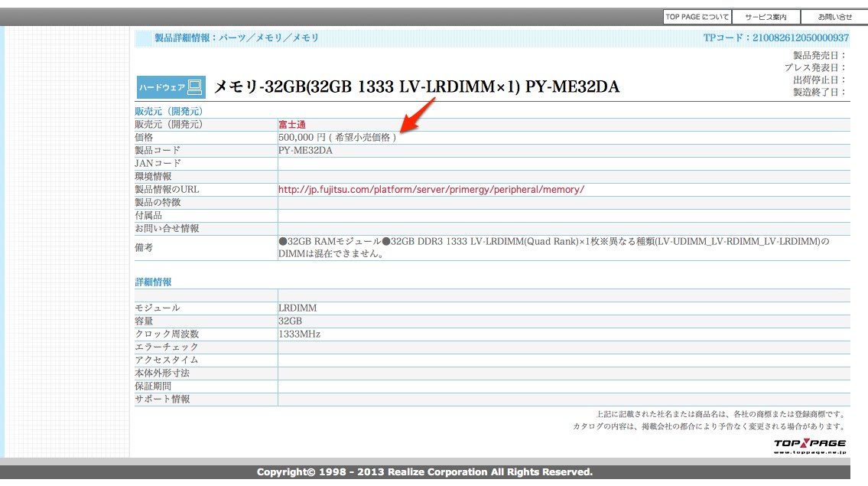Click the trademark notice 上記に記載された社名 text
This screenshot has height=486, width=868.
(721, 414)
